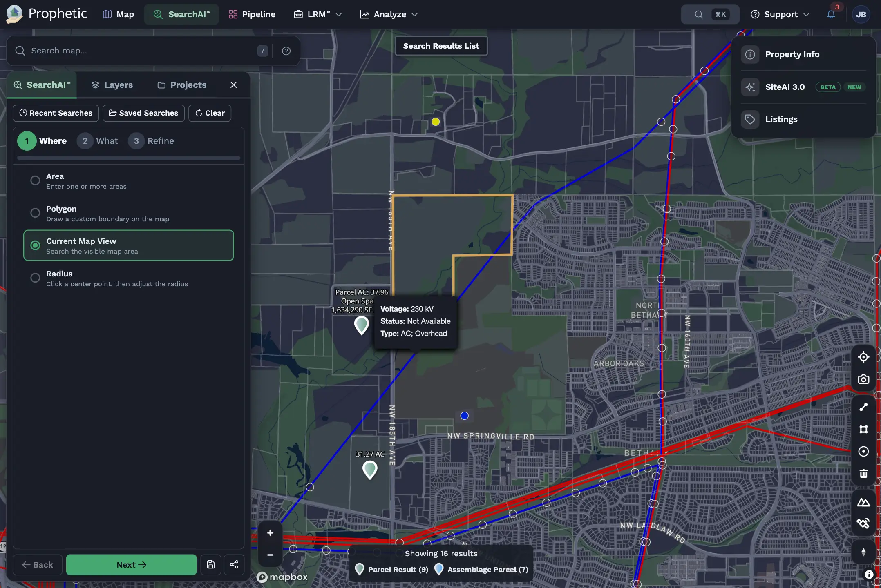Screen dimensions: 881x588
Task: Click the Prophetic logo
Action: coord(47,14)
